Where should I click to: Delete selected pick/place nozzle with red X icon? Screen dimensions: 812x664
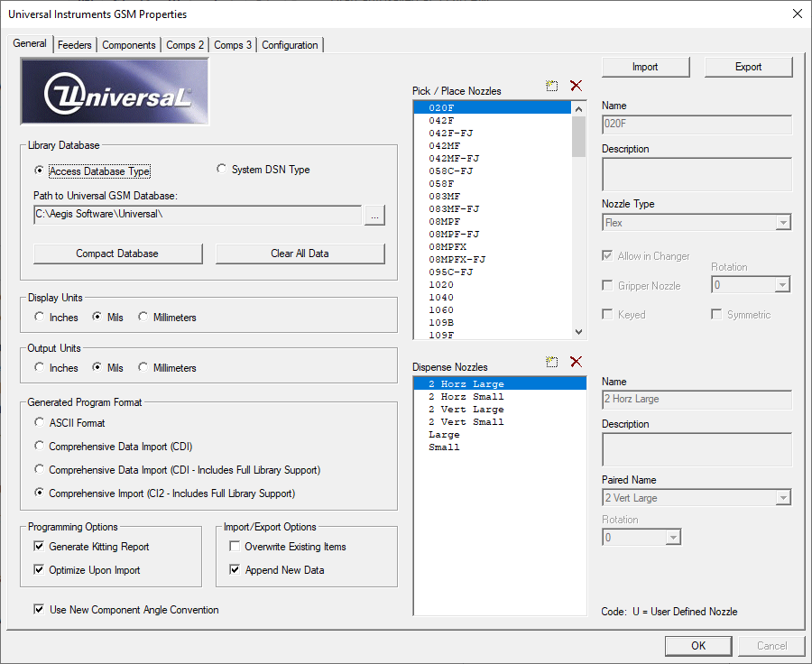pyautogui.click(x=576, y=86)
